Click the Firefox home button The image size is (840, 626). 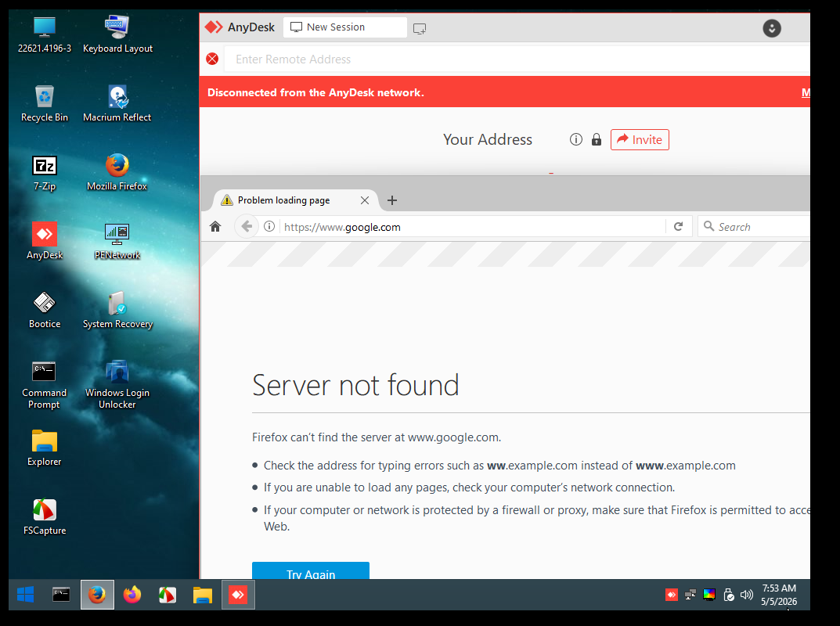coord(215,226)
